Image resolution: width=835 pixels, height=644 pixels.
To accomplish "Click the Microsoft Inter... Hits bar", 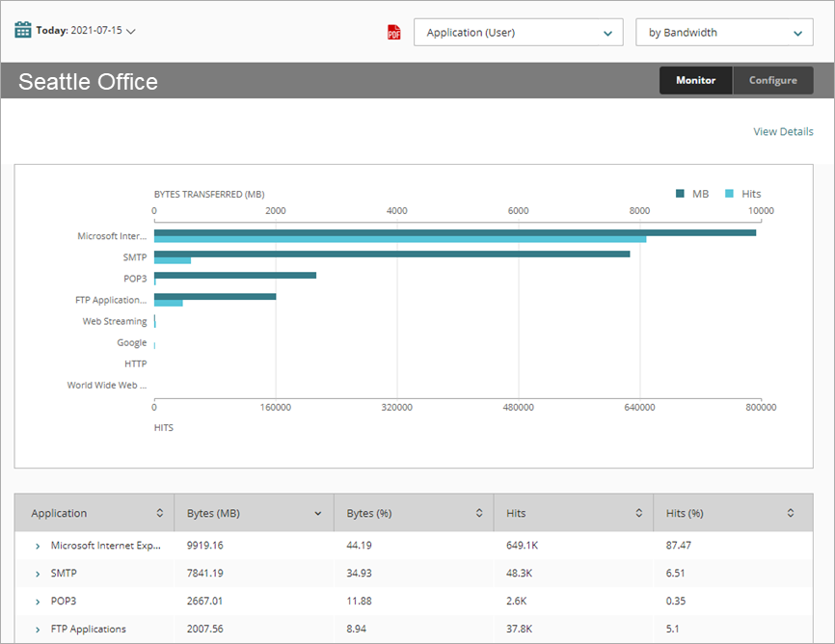I will pos(400,240).
